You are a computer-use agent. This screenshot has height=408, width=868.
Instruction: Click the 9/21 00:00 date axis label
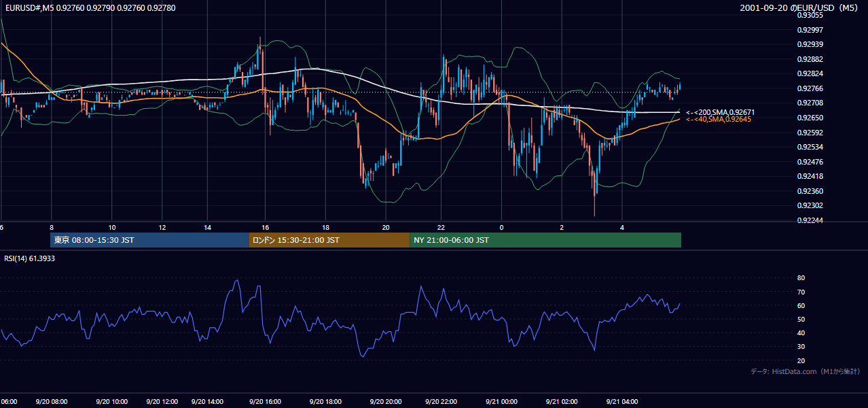(x=502, y=402)
